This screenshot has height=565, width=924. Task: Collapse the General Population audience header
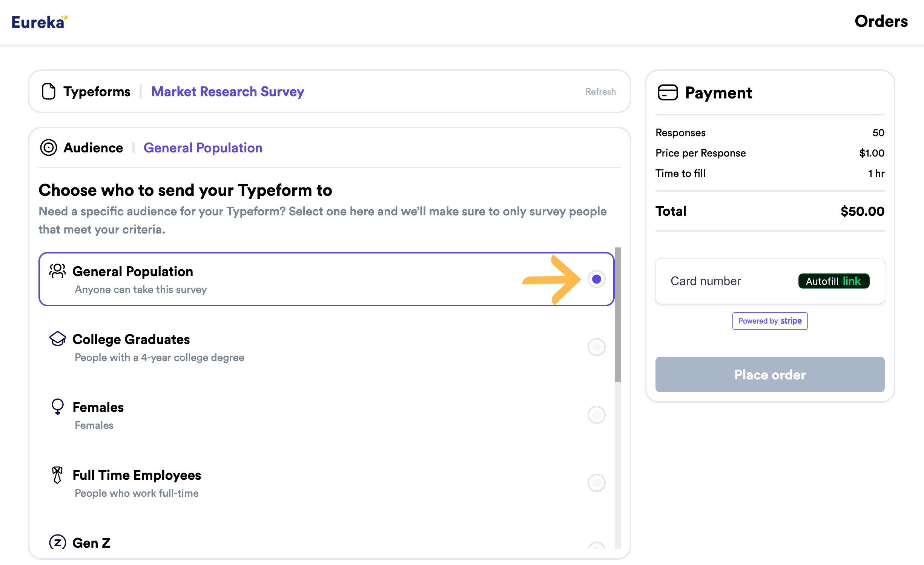click(x=203, y=148)
